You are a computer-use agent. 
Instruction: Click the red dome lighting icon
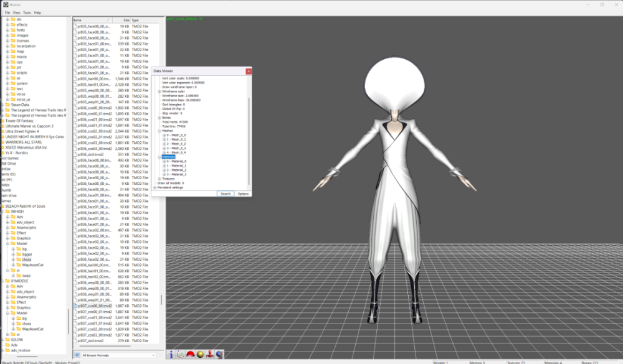click(x=191, y=354)
